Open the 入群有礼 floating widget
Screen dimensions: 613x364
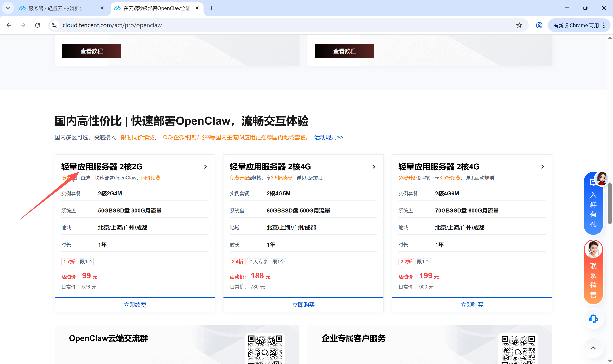[x=593, y=204]
